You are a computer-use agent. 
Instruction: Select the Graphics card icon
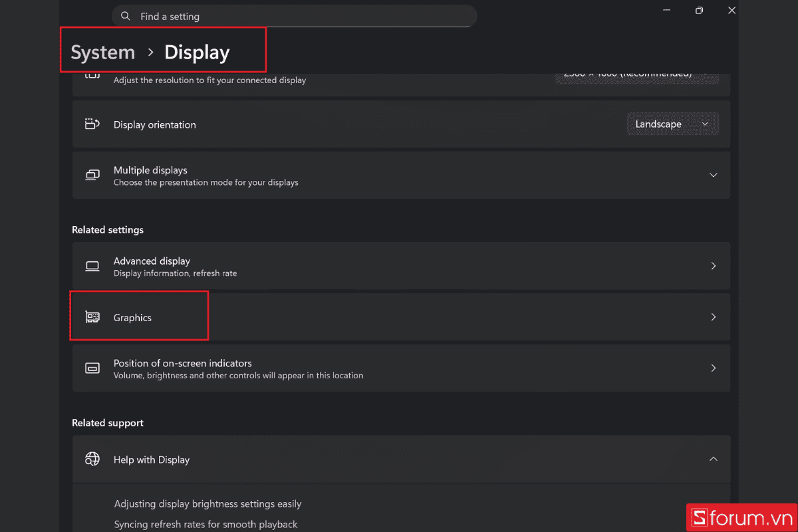tap(92, 317)
